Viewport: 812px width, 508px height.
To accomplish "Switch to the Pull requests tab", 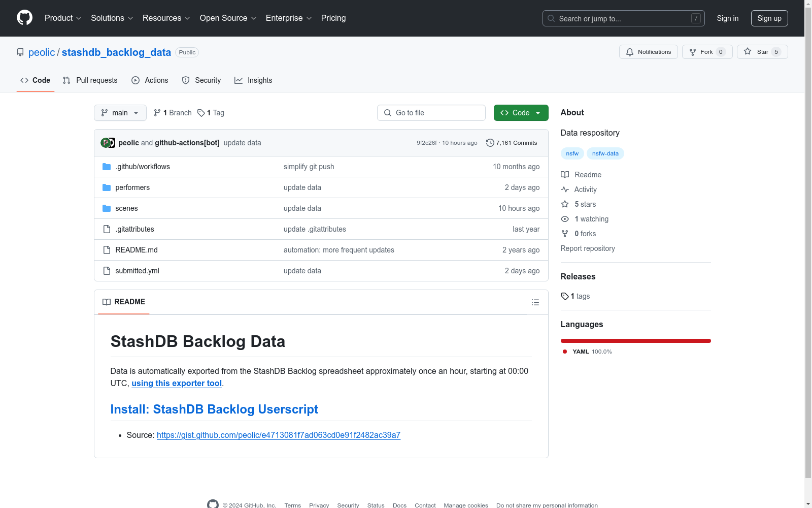I will tap(90, 80).
